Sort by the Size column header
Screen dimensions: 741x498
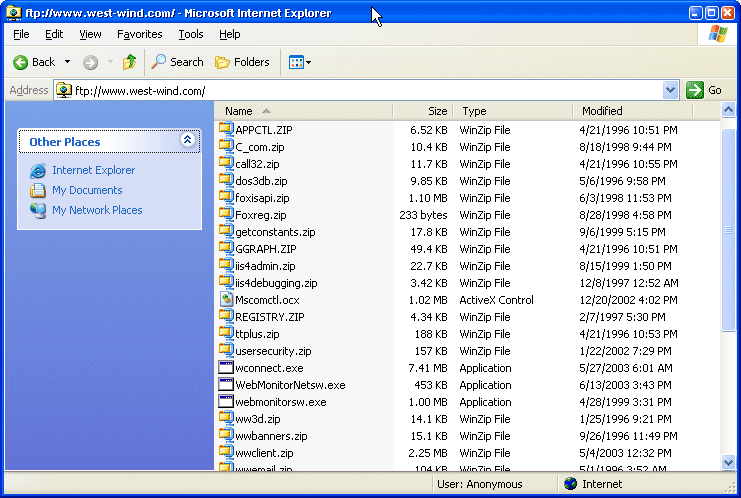(x=423, y=111)
